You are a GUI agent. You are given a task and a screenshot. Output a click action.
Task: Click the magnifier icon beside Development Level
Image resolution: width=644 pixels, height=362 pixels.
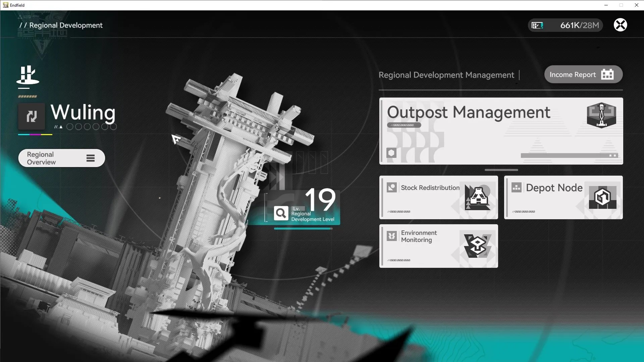281,213
